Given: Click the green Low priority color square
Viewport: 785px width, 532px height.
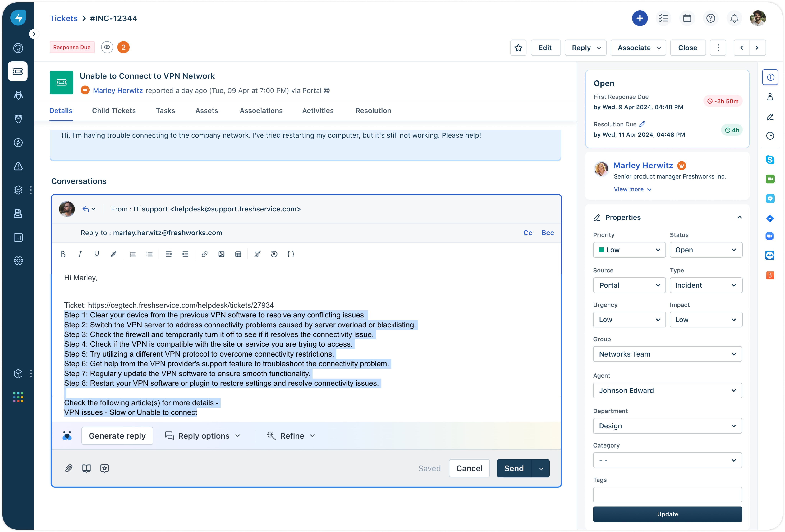Looking at the screenshot, I should coord(601,250).
